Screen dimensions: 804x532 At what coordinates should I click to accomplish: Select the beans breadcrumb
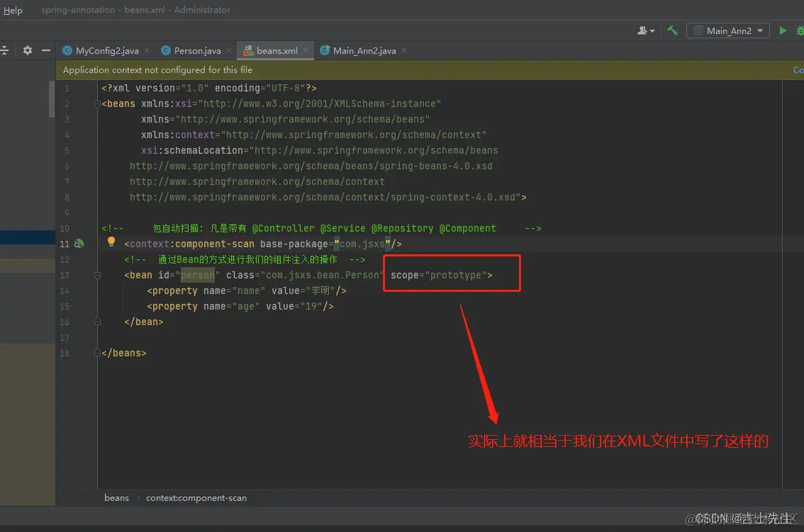point(116,498)
